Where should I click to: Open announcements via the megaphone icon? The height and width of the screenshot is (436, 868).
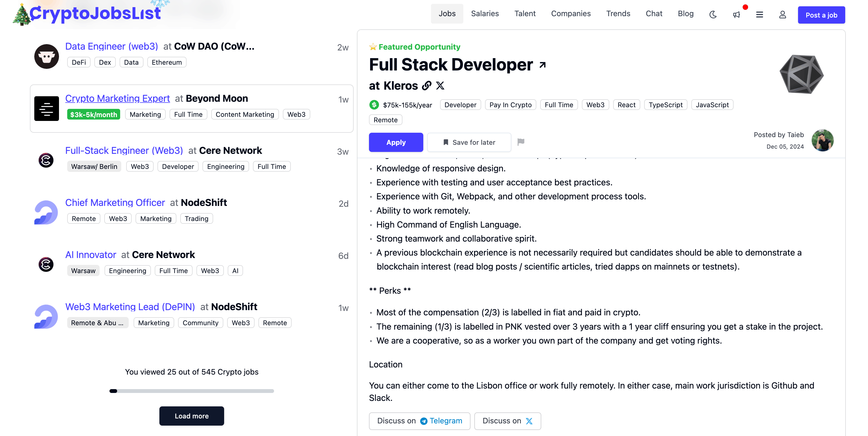(x=736, y=15)
